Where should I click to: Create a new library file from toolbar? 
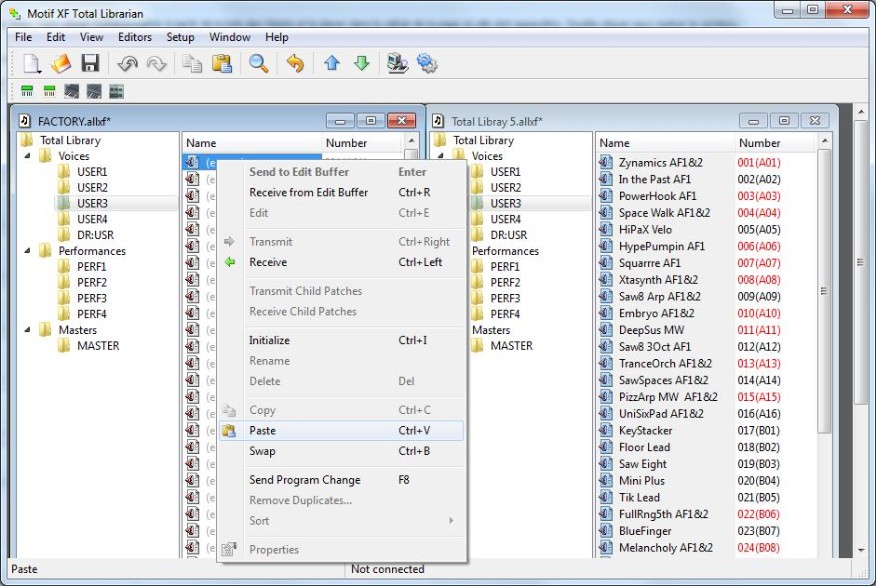coord(32,64)
